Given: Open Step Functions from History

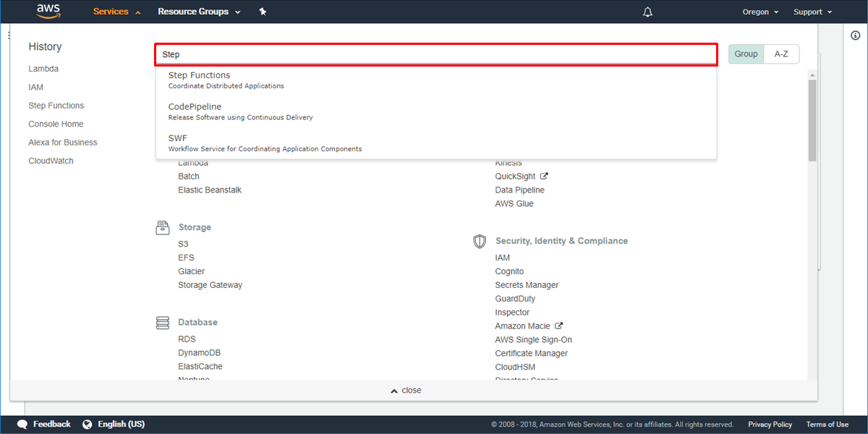Looking at the screenshot, I should 56,106.
